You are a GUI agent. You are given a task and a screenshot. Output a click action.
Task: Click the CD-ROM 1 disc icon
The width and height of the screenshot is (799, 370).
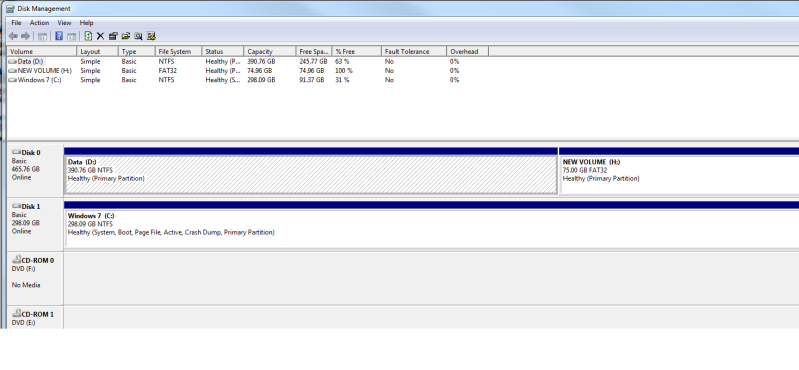pyautogui.click(x=16, y=314)
